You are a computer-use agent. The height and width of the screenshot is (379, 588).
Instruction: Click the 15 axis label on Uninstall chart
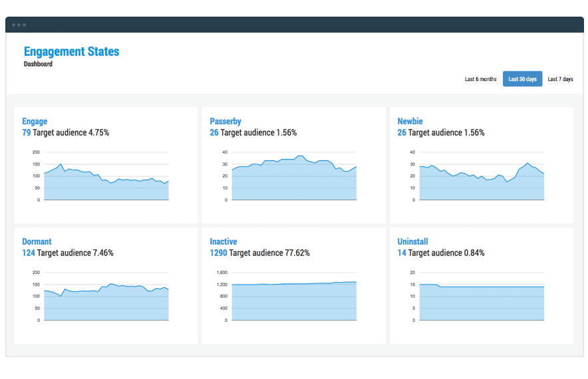tap(412, 285)
